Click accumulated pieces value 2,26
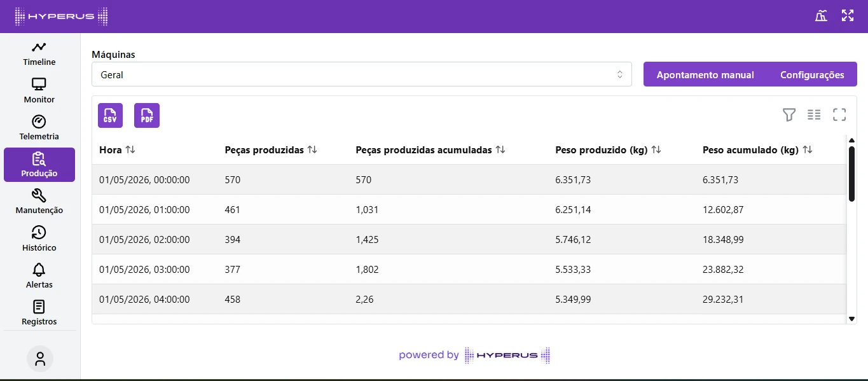This screenshot has width=868, height=381. click(x=364, y=300)
